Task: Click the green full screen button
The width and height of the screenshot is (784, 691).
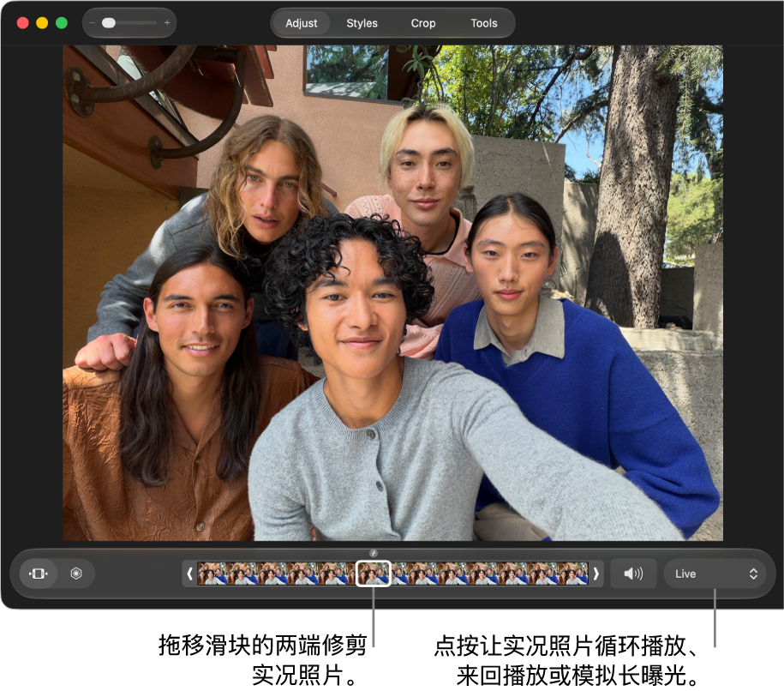Action: [62, 23]
